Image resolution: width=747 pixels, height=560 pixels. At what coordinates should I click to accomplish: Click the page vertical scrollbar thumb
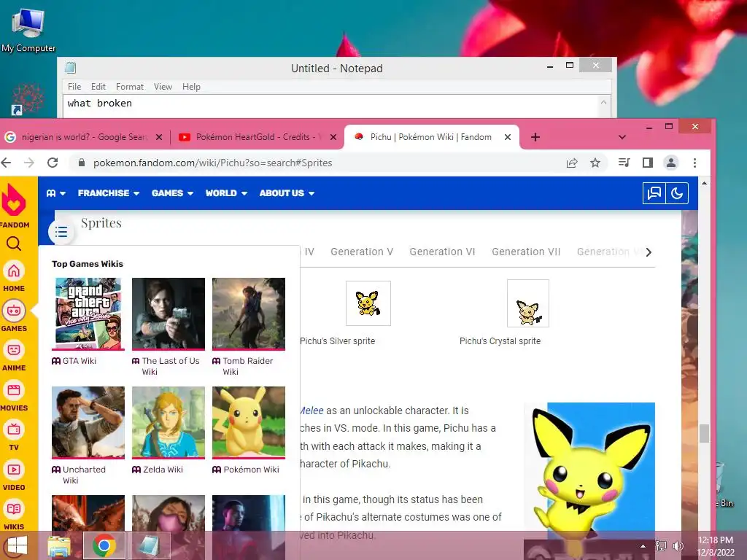tap(704, 433)
